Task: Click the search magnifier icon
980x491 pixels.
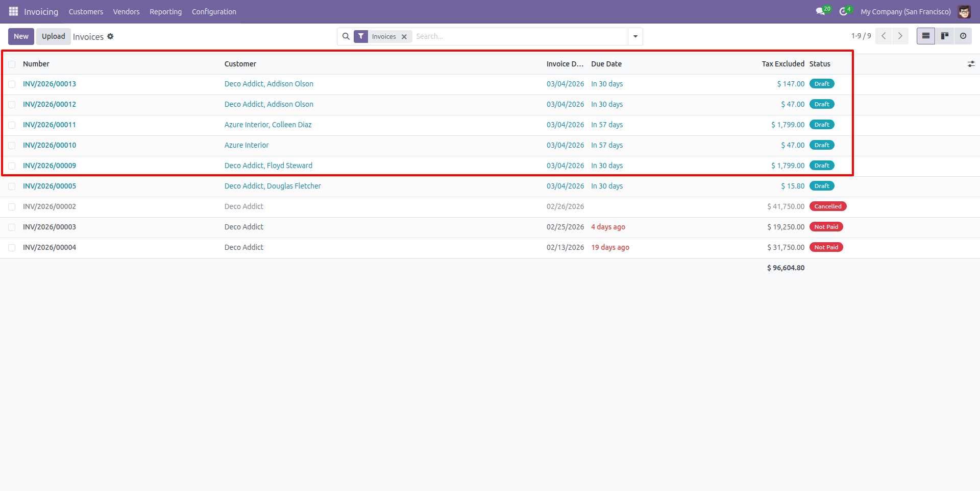Action: (346, 36)
